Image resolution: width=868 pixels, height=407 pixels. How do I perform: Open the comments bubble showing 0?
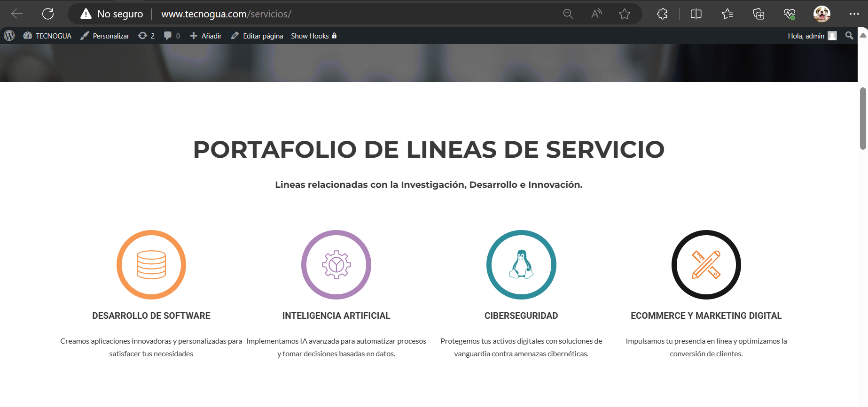tap(172, 36)
